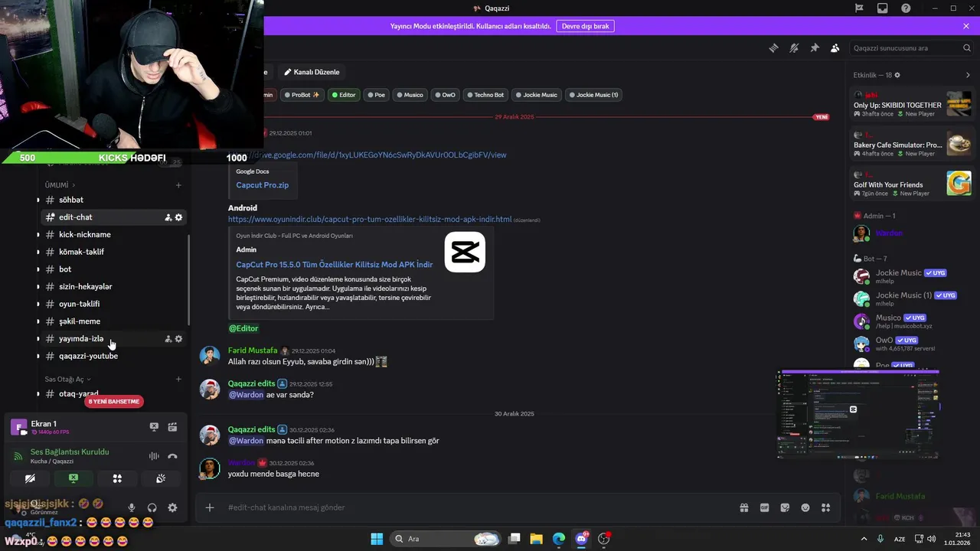Toggle channel notification mute bell icon
980x551 pixels.
[x=794, y=47]
